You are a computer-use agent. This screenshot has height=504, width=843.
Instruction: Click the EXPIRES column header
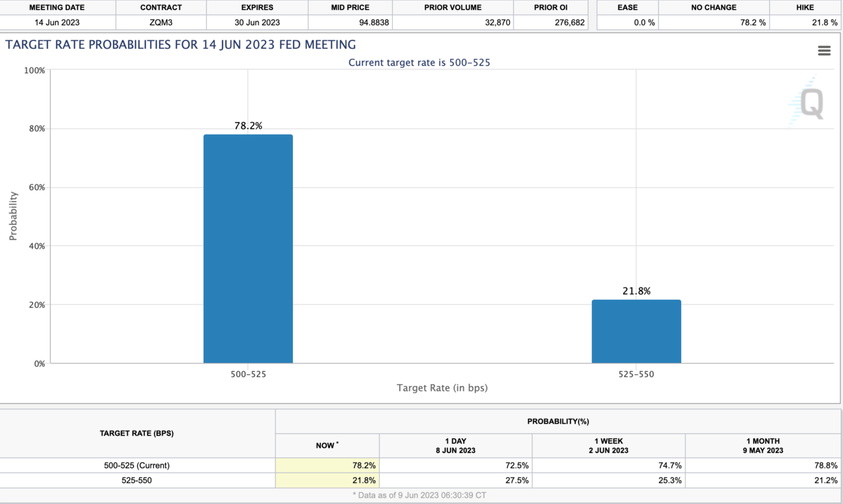(x=257, y=8)
